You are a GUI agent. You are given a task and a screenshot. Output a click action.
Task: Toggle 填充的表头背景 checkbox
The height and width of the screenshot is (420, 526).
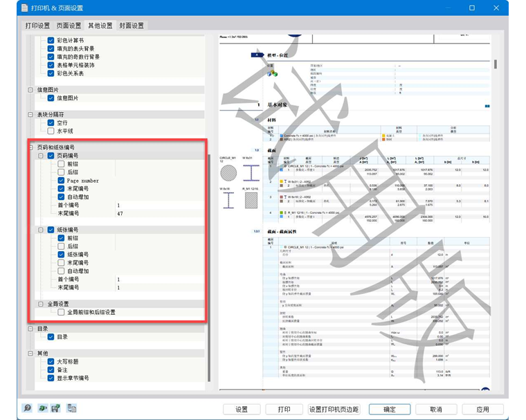tap(51, 48)
